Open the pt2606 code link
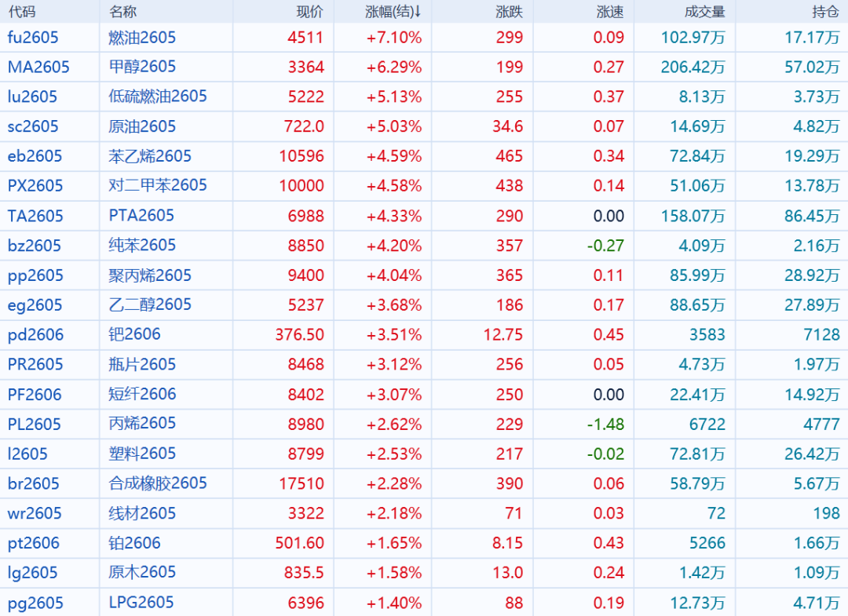Viewport: 848px width, 616px height. point(34,543)
